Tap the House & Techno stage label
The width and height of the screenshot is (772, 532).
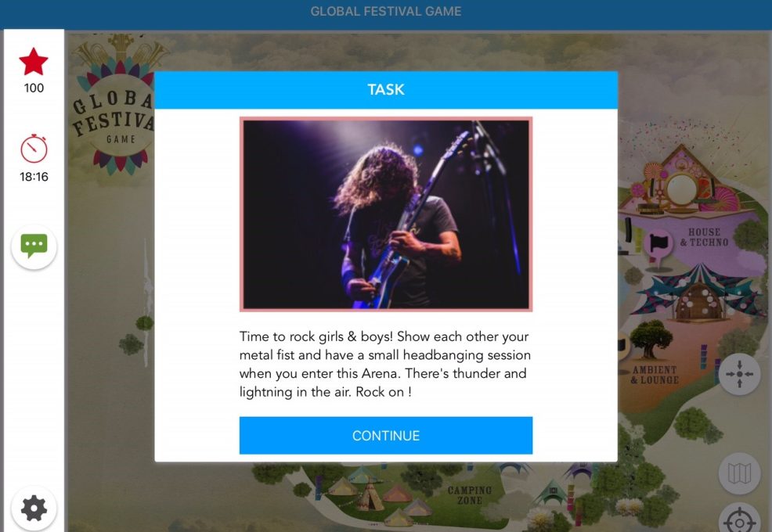(704, 237)
